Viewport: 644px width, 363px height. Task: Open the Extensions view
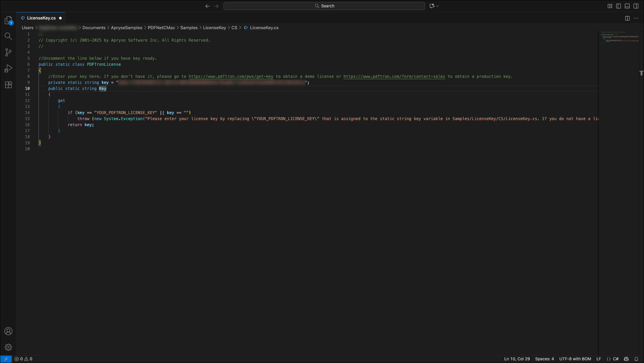tap(8, 85)
